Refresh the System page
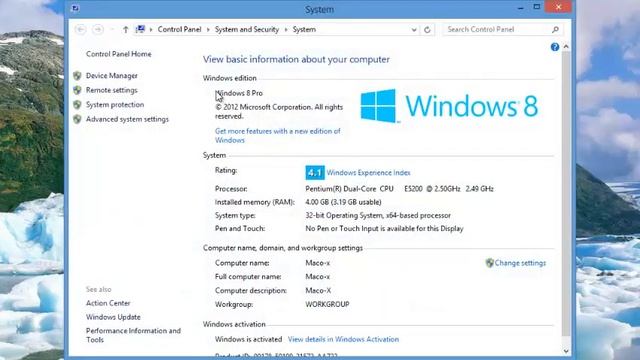The height and width of the screenshot is (360, 640). 427,30
